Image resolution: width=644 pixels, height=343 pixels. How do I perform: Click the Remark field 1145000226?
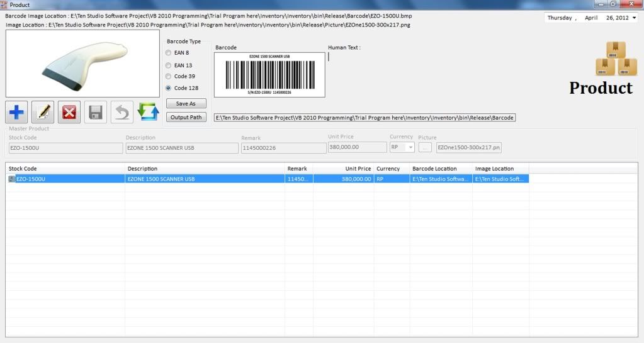click(283, 148)
